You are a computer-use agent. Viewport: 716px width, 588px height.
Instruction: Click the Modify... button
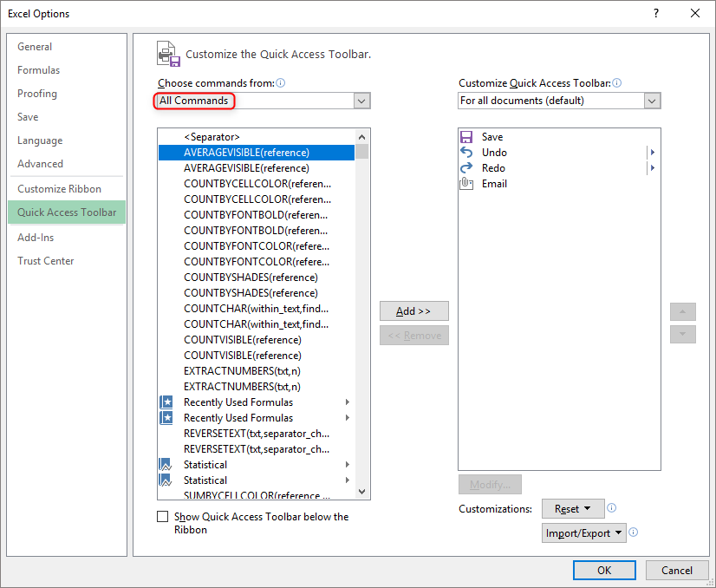(490, 484)
